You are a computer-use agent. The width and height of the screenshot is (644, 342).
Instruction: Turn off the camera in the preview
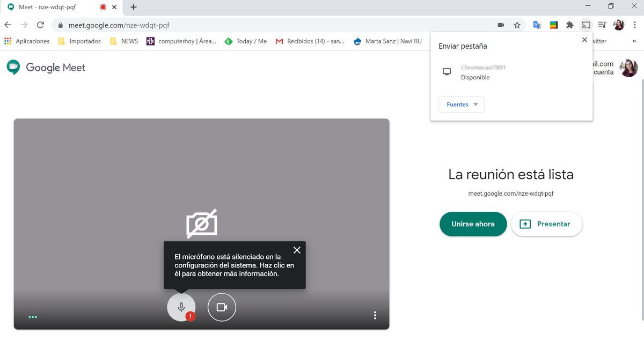(222, 307)
